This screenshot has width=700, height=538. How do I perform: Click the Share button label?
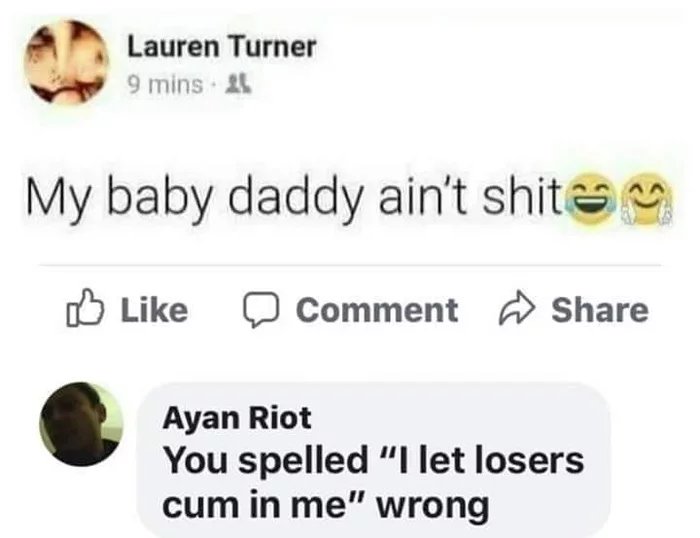(600, 309)
